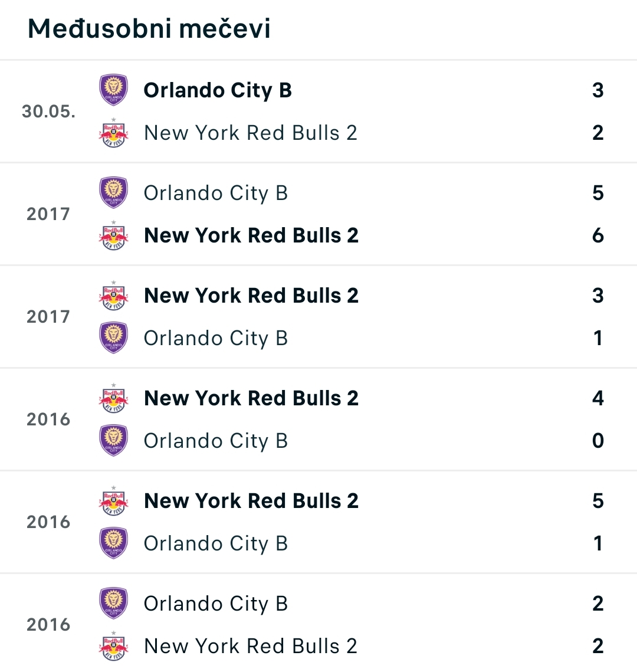Open New York Red Bulls 2 in 30.05. match
637x672 pixels.
click(251, 133)
